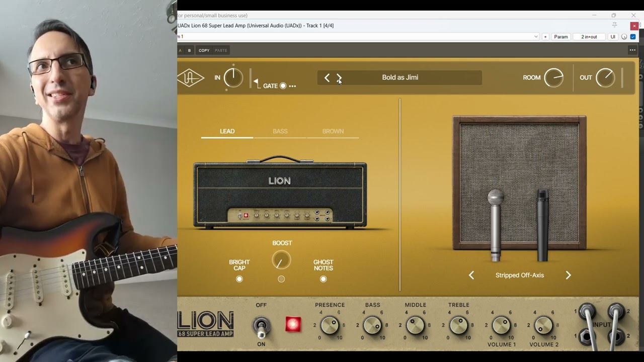Click the Lion 68 Super Lead Amp logo
Screen dimensions: 644x362
[206, 324]
